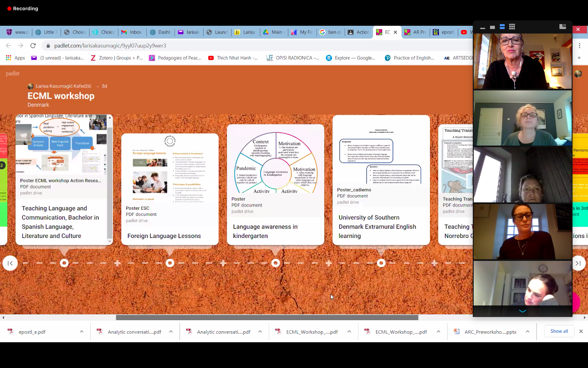588x368 pixels.
Task: Click the ECML workshop board title
Action: 61,96
